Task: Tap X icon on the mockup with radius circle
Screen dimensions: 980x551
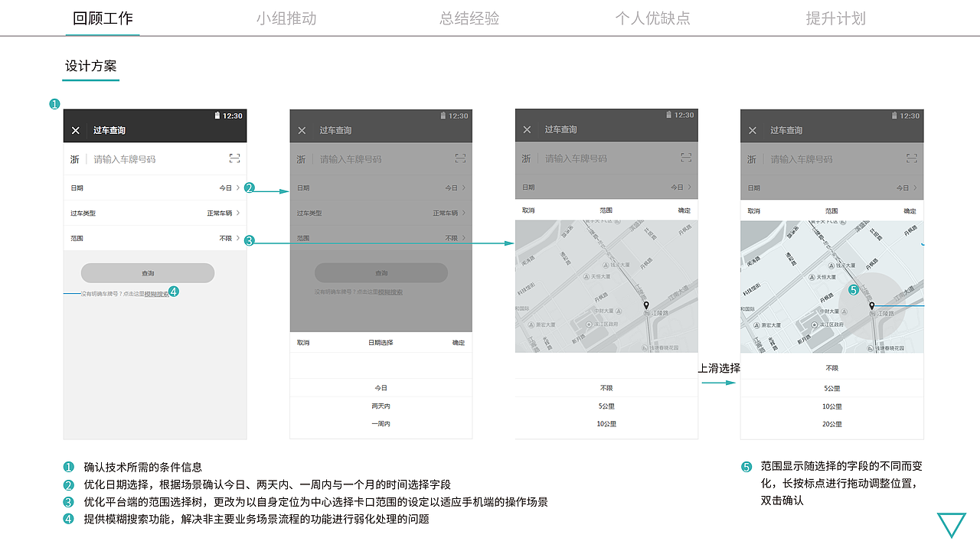Action: [x=752, y=130]
